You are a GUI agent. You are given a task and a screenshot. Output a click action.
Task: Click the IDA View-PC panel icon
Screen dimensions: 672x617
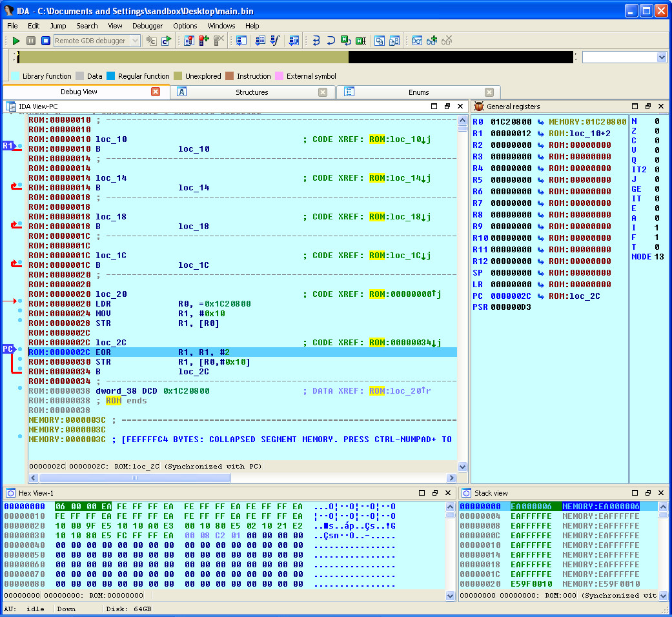click(11, 106)
